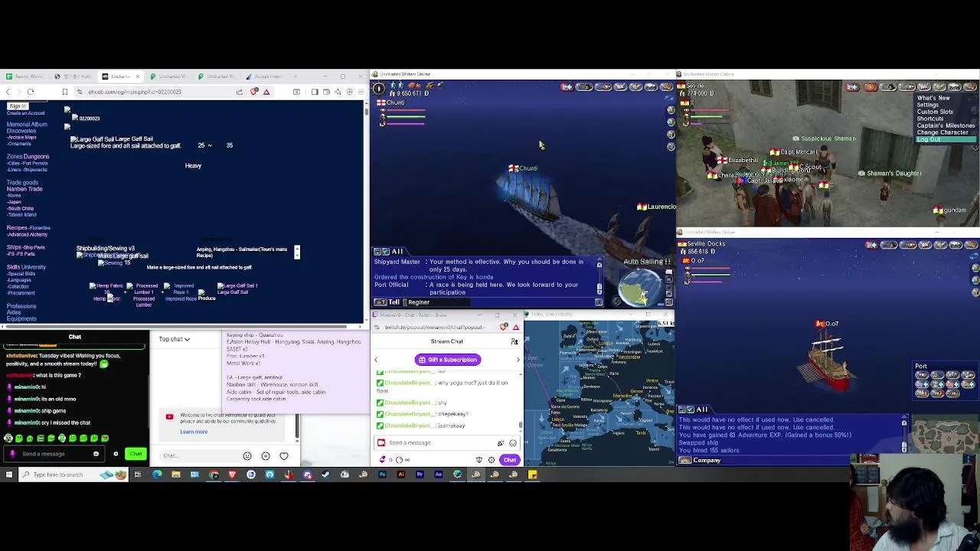Open the Taiwan Island trade goods link
The height and width of the screenshot is (551, 980).
[22, 214]
